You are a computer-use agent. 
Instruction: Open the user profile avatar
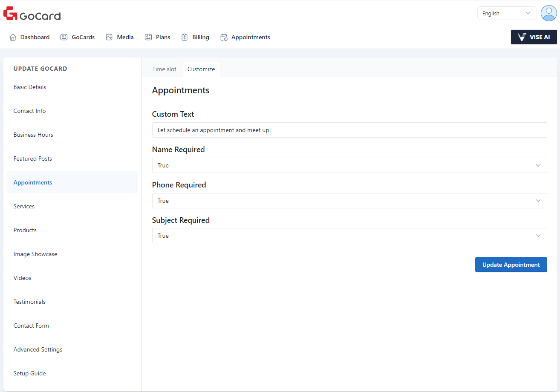tap(548, 13)
